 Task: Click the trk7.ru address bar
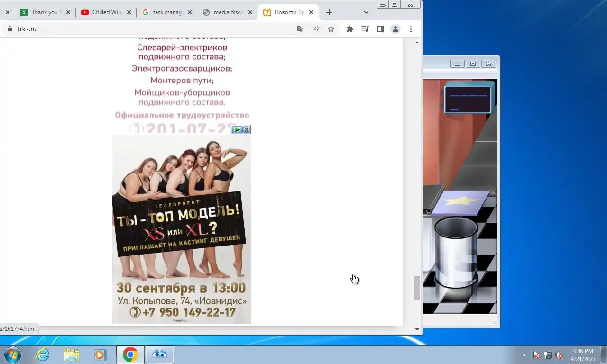(152, 29)
